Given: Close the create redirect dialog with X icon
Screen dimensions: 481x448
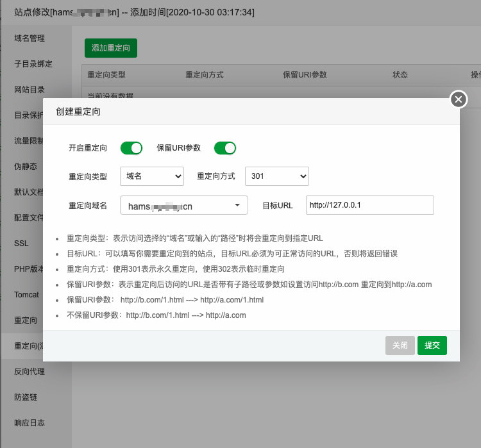Looking at the screenshot, I should [457, 99].
